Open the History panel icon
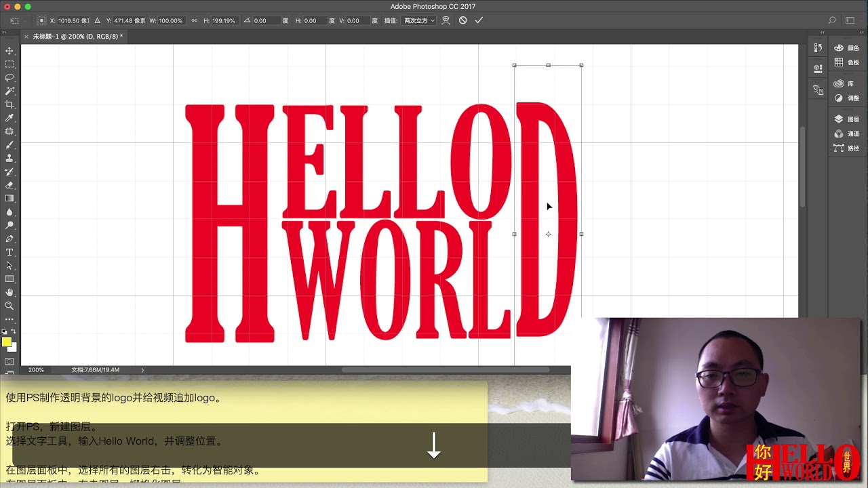Image resolution: width=868 pixels, height=488 pixels. (x=818, y=47)
